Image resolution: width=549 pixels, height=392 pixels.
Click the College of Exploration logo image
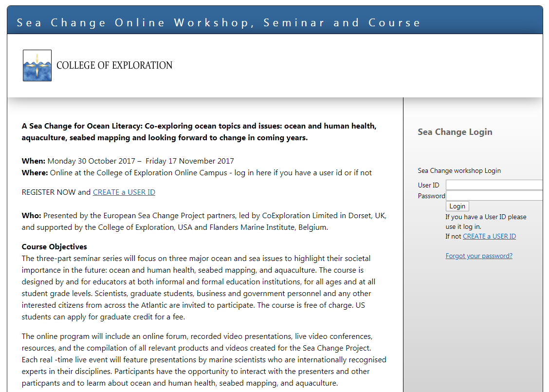point(37,66)
